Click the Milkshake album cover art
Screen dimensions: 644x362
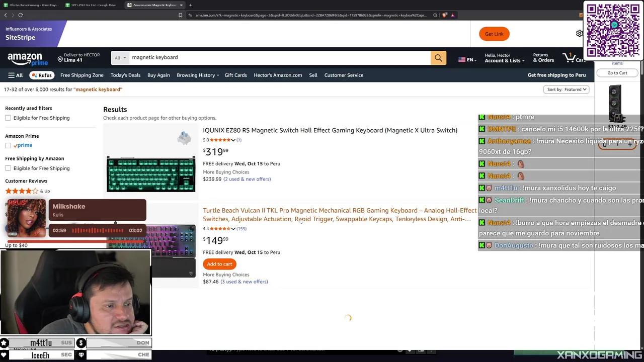[26, 218]
